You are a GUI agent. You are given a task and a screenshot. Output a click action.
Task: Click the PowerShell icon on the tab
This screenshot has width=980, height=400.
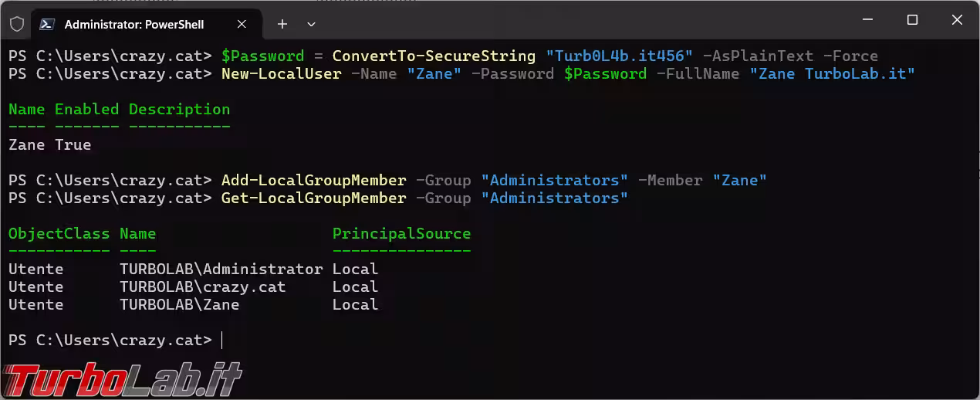47,24
